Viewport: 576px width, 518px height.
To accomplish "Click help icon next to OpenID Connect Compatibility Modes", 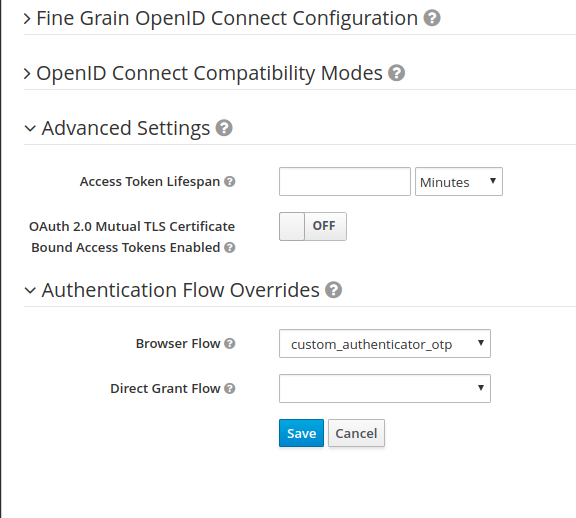I will tap(397, 73).
